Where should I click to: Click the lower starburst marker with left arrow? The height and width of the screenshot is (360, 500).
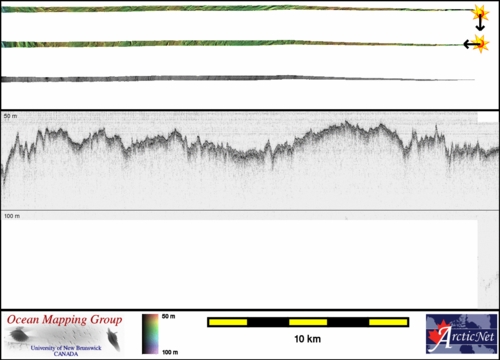(480, 44)
